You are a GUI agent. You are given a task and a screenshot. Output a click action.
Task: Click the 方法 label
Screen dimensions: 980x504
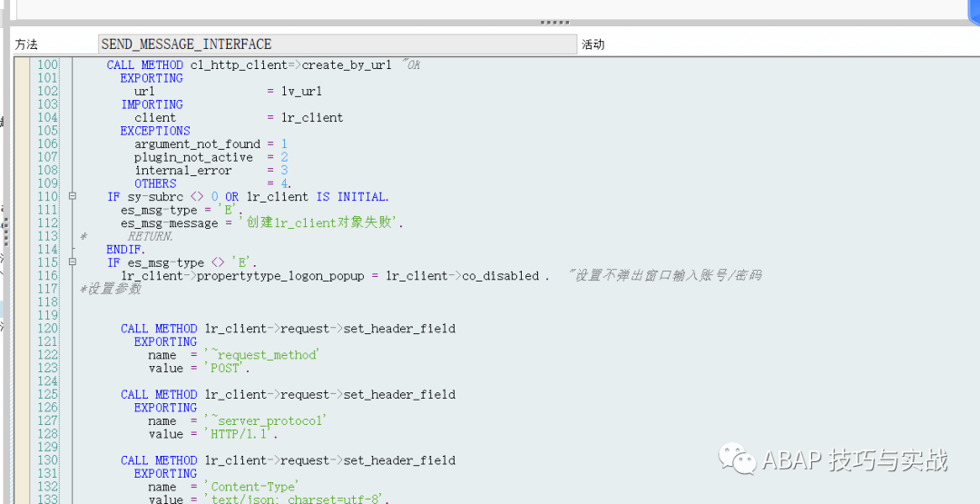pos(26,44)
